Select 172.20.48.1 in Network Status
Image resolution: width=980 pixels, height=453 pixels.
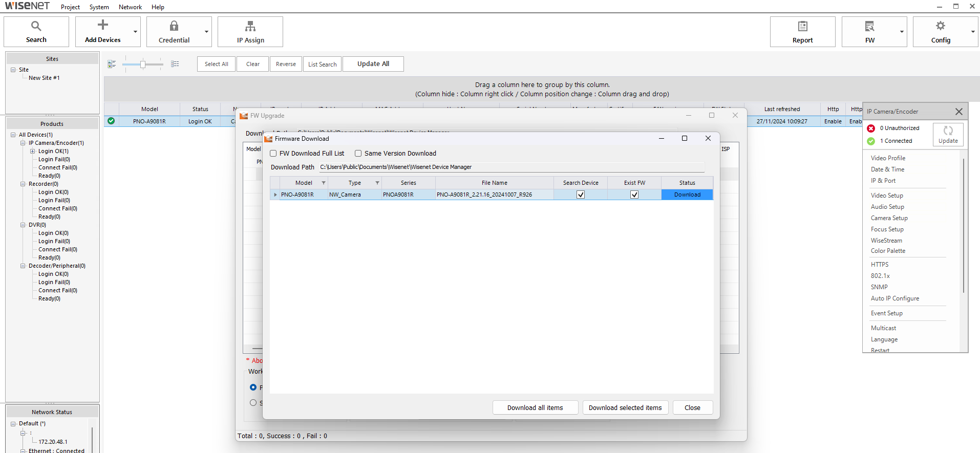(x=53, y=442)
